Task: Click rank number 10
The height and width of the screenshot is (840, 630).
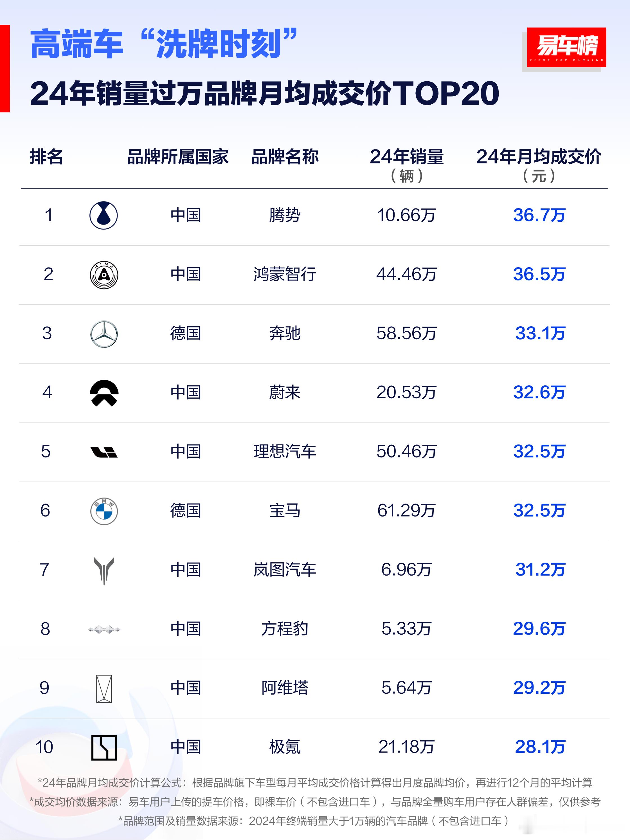Action: (44, 747)
